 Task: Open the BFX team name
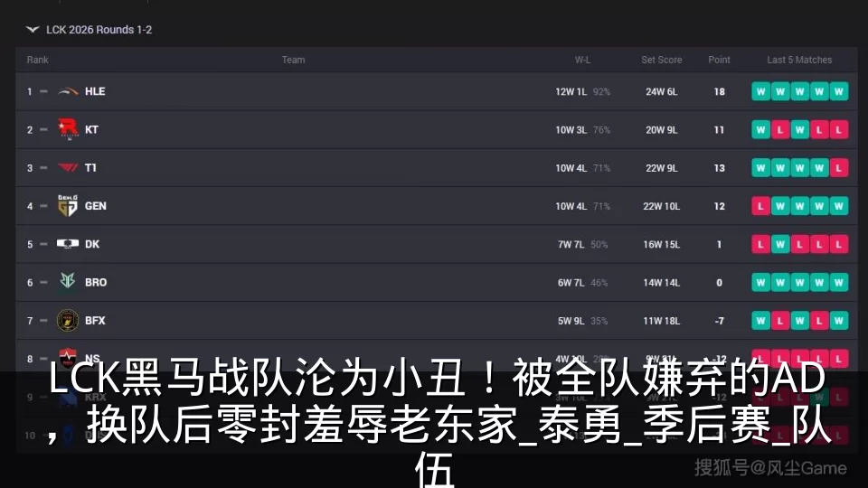coord(95,320)
